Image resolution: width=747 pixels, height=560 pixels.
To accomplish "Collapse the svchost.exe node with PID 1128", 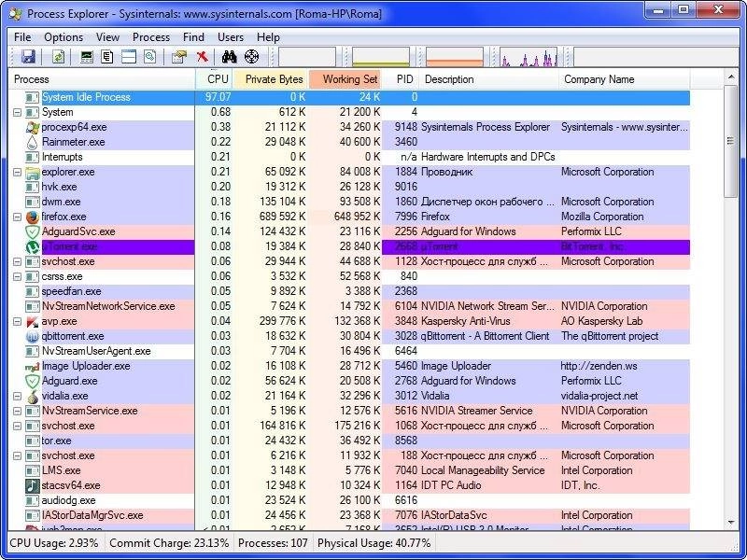I will 17,261.
